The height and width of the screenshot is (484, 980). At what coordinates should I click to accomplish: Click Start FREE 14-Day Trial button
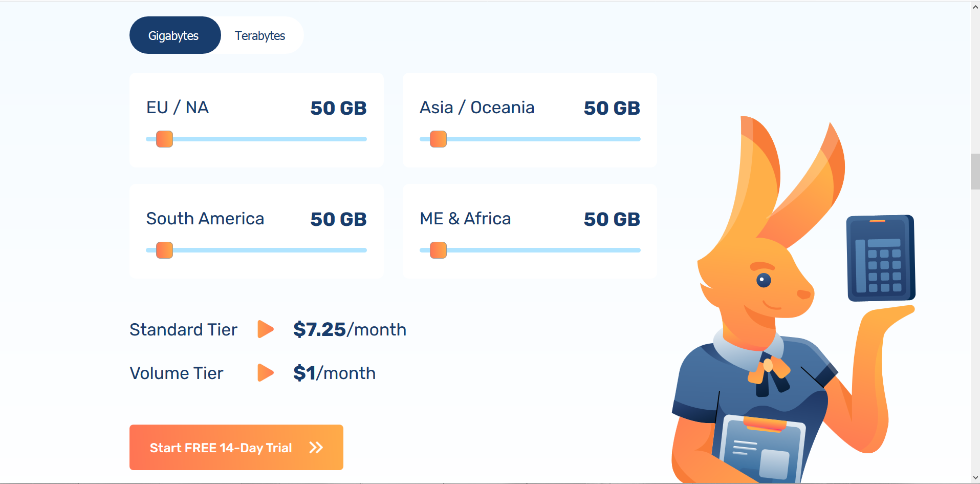(x=236, y=447)
